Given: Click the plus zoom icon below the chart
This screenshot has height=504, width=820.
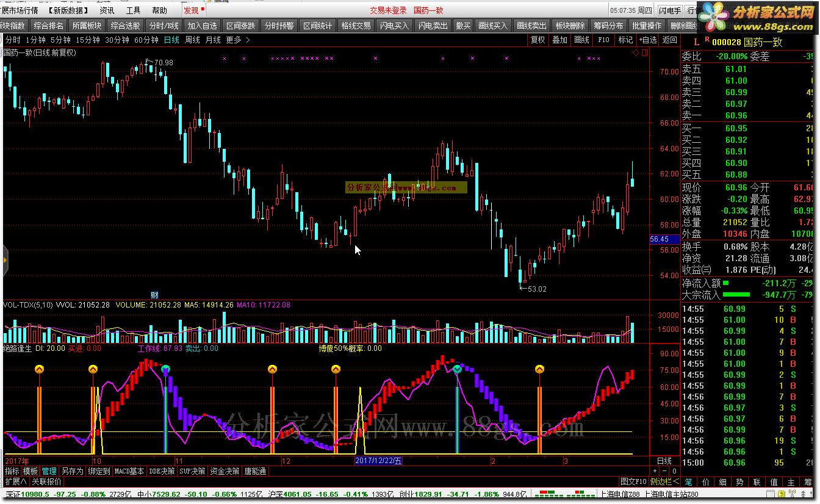Looking at the screenshot, I should (655, 471).
